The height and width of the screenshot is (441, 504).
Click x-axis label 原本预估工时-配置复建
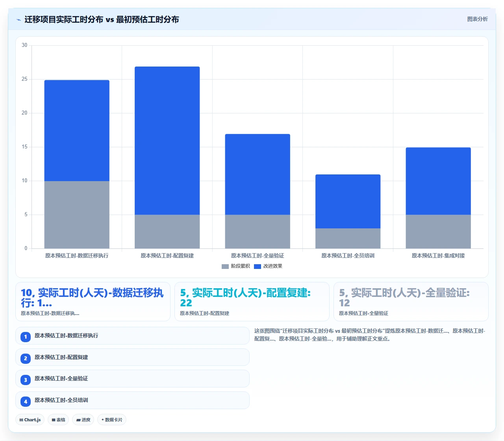(x=167, y=256)
